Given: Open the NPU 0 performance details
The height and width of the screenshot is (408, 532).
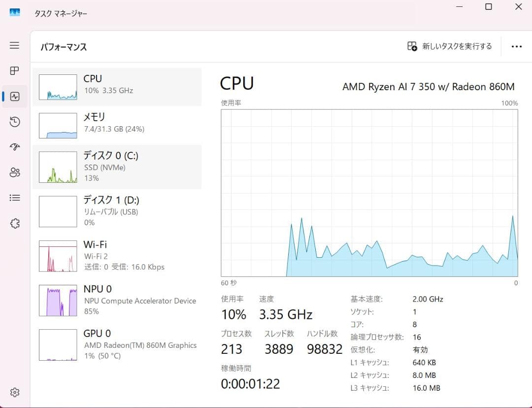Looking at the screenshot, I should (x=117, y=300).
